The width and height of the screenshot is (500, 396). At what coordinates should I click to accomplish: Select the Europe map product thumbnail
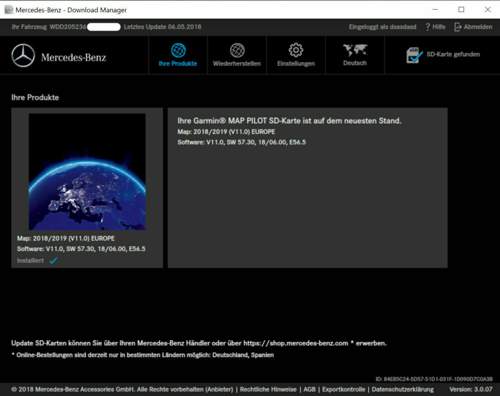pos(87,172)
